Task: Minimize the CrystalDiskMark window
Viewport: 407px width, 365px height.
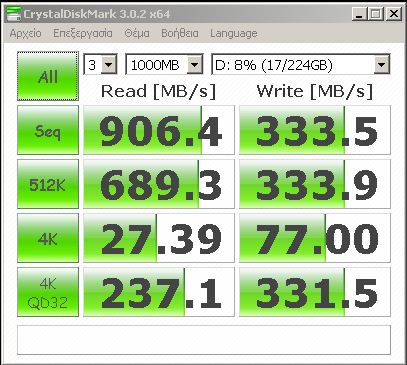Action: pyautogui.click(x=360, y=14)
